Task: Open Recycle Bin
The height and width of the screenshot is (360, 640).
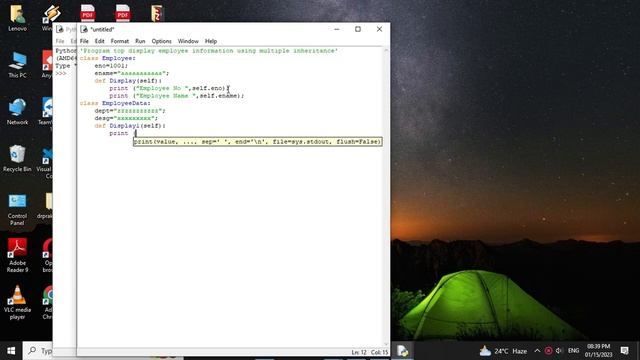Action: click(x=17, y=159)
